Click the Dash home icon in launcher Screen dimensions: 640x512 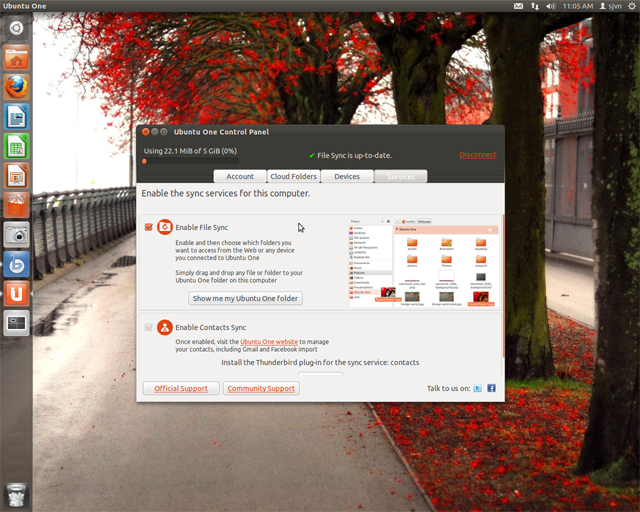pos(16,28)
